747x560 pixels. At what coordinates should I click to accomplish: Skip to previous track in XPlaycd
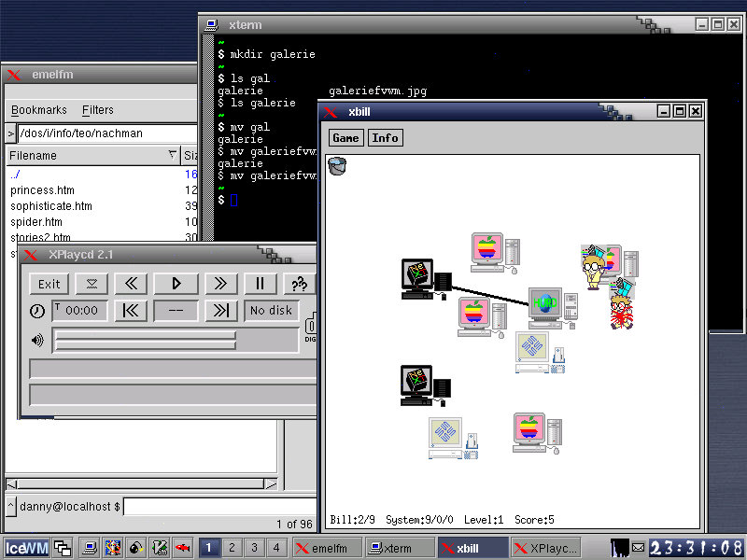point(131,311)
